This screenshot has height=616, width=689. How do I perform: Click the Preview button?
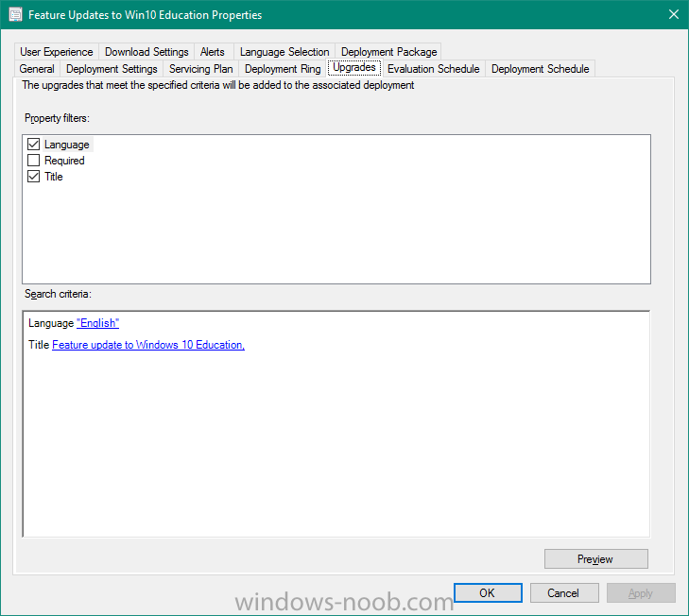(595, 559)
